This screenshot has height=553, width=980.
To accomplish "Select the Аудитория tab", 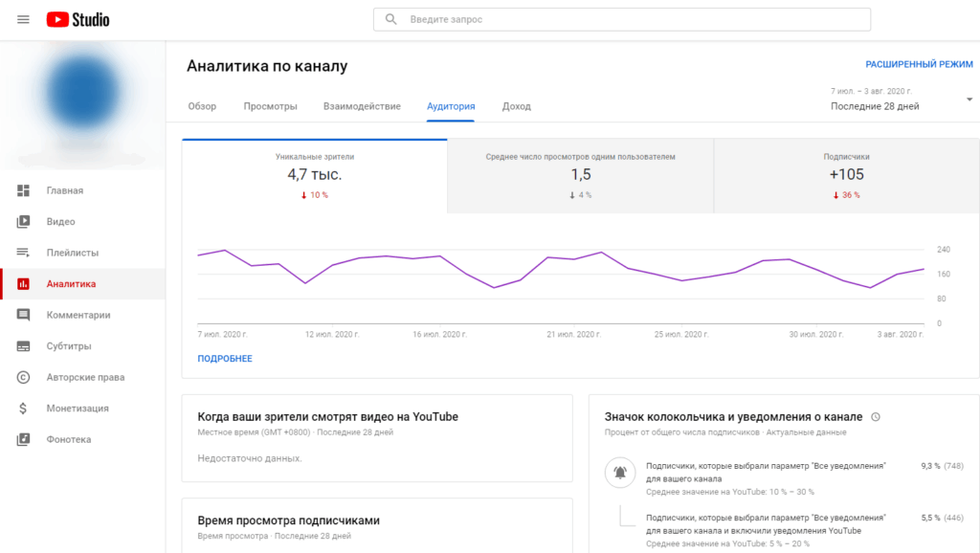I will click(451, 106).
